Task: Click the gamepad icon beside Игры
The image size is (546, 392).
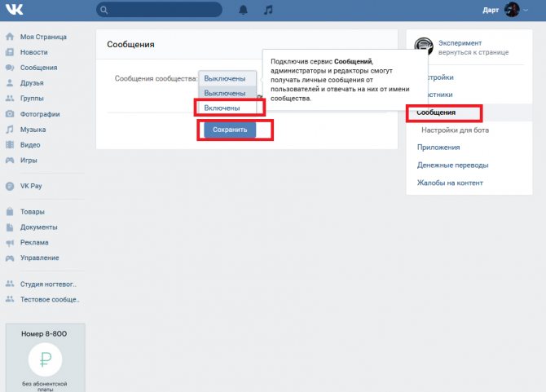Action: coord(10,161)
